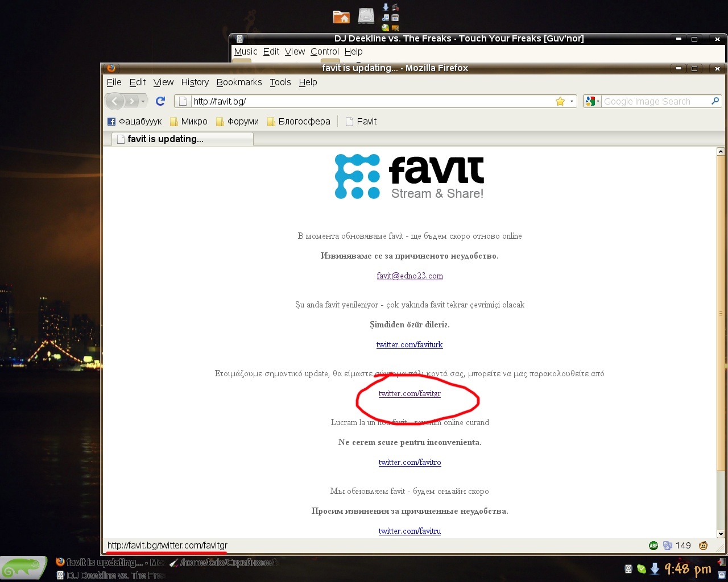Open the address bar history dropdown arrow

[x=572, y=101]
